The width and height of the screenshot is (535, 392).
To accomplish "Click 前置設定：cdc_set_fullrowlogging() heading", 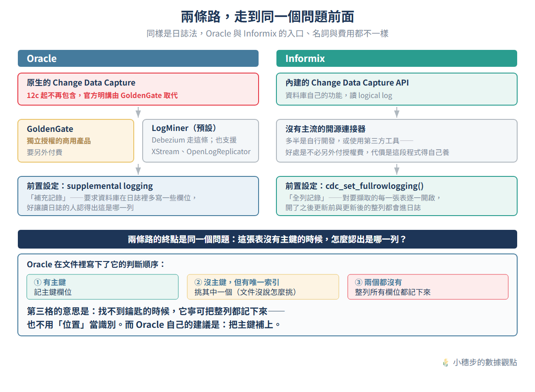I will [354, 186].
